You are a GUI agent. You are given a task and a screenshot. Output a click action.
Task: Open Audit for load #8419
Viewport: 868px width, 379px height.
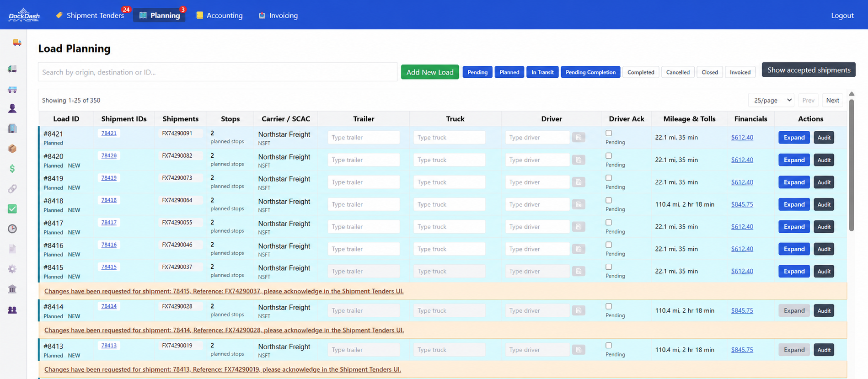coord(824,182)
